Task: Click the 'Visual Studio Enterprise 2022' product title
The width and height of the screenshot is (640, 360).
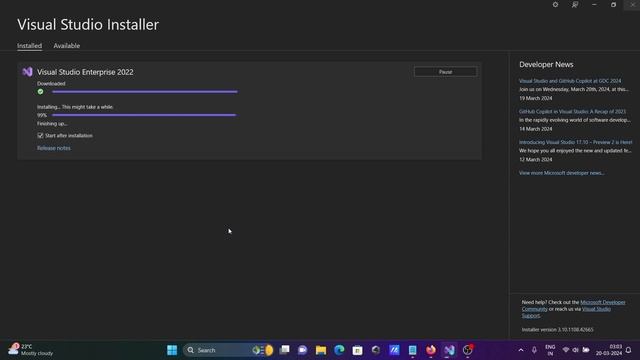Action: pos(85,72)
